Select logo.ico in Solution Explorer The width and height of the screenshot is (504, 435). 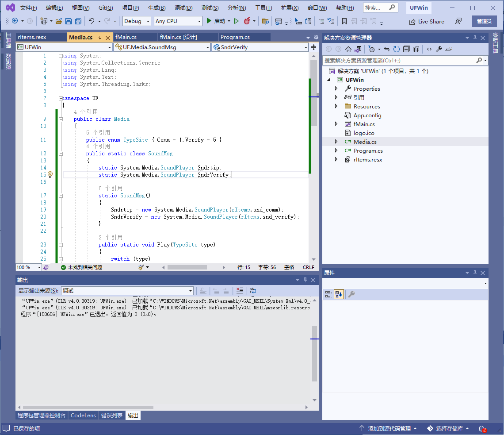click(x=363, y=133)
